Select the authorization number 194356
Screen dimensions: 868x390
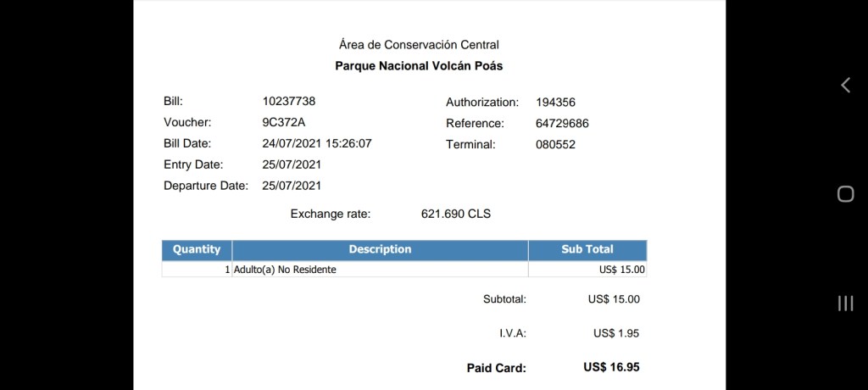(x=555, y=103)
